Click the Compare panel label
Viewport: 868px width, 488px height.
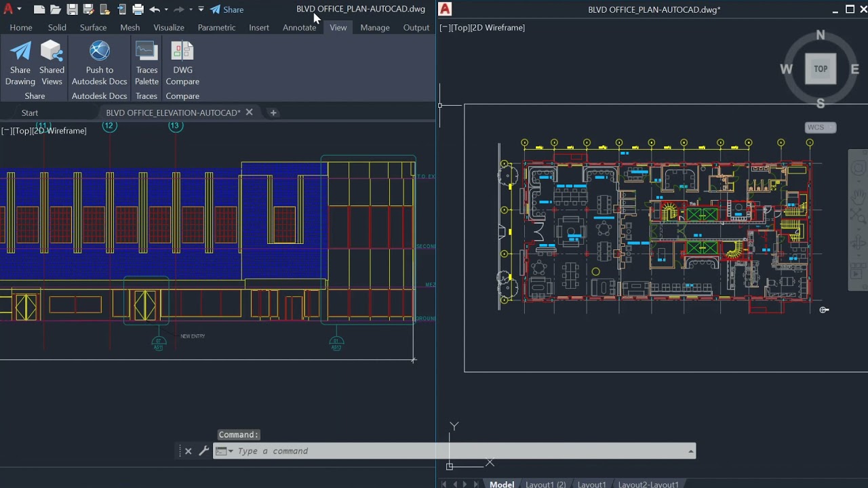(x=182, y=96)
